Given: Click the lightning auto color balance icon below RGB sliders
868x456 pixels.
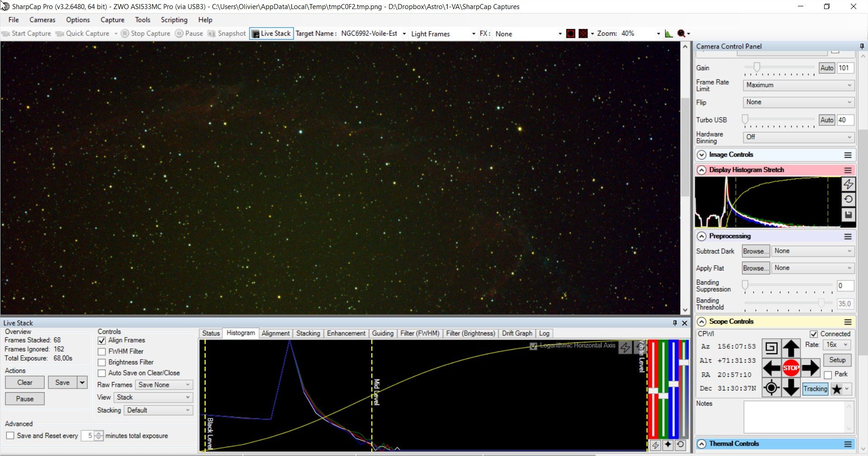Looking at the screenshot, I should [x=655, y=445].
